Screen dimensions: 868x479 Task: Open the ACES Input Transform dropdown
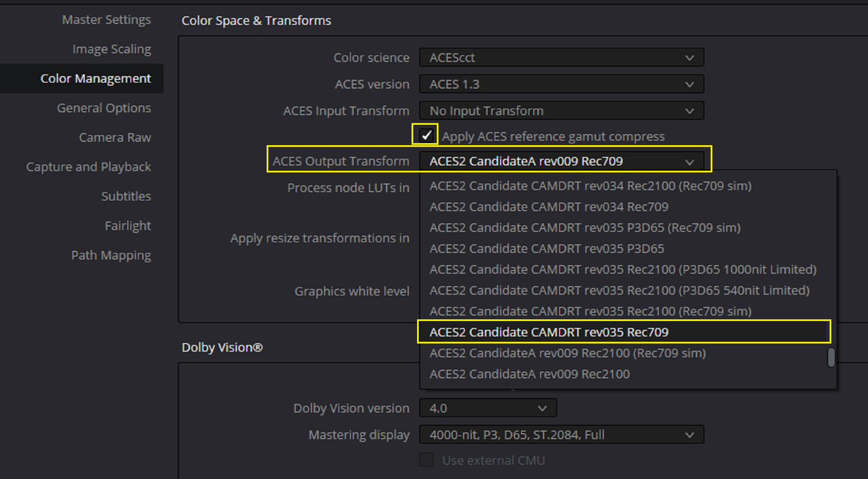pos(561,110)
